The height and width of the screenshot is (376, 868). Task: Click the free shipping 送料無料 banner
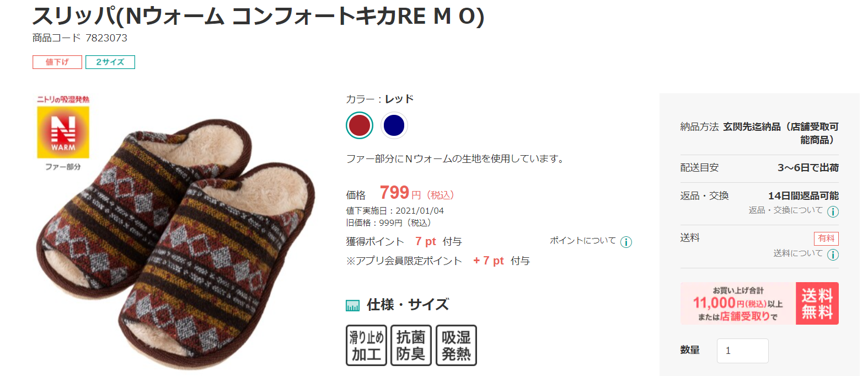pyautogui.click(x=759, y=303)
